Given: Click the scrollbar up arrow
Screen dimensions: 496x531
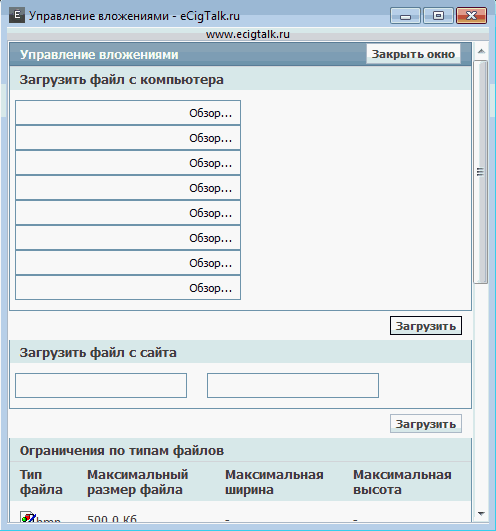Looking at the screenshot, I should point(481,51).
